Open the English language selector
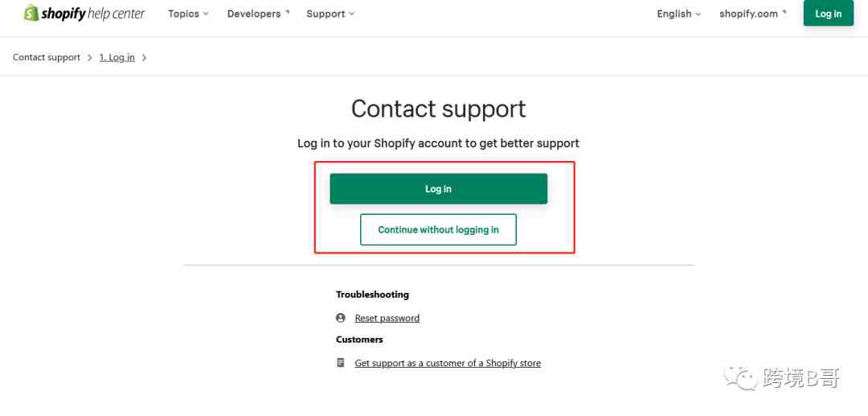This screenshot has height=416, width=868. (678, 14)
